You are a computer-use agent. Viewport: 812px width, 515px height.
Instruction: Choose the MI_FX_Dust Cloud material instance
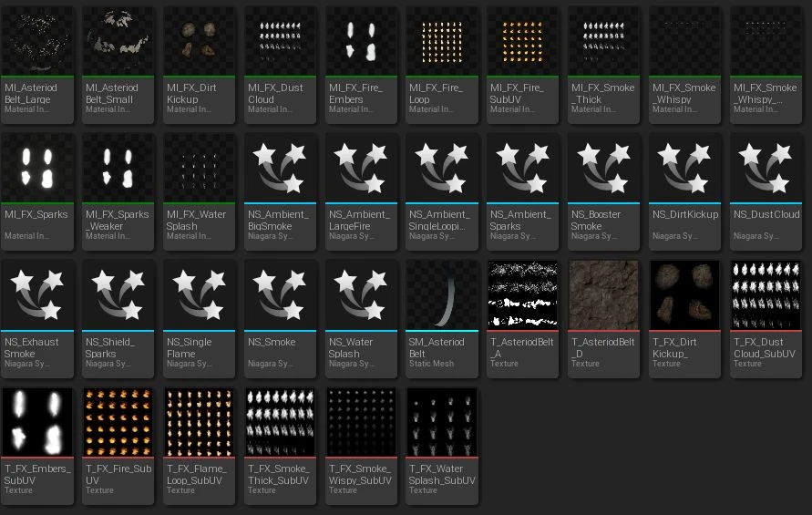point(280,65)
